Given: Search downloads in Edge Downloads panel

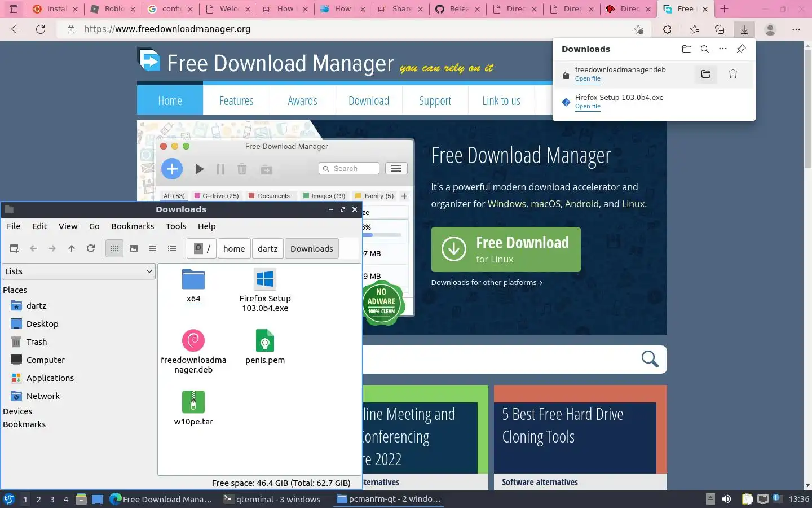Looking at the screenshot, I should [705, 49].
